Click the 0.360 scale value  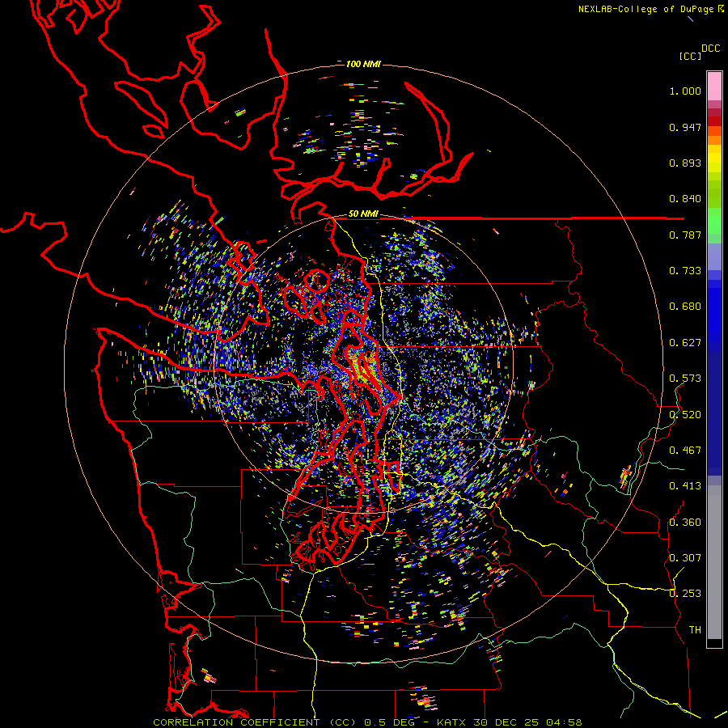(685, 523)
